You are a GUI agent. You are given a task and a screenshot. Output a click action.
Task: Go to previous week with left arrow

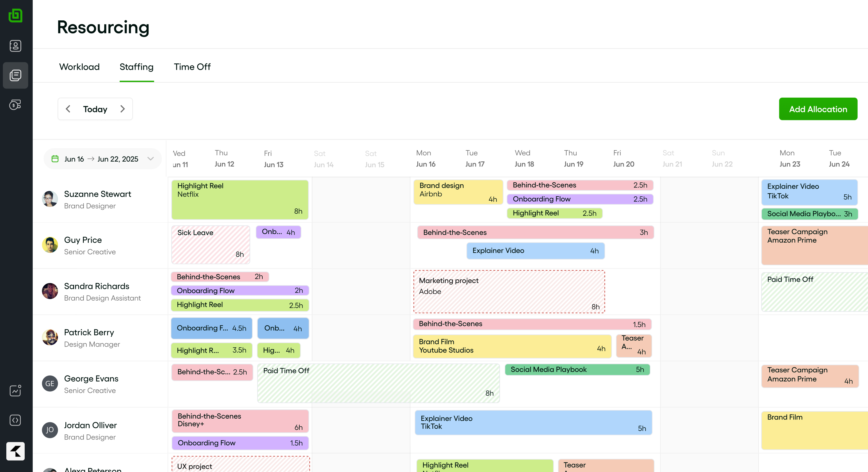tap(68, 109)
